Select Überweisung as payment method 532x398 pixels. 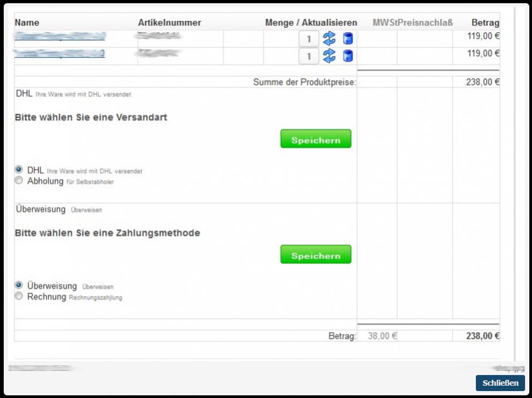(19, 285)
